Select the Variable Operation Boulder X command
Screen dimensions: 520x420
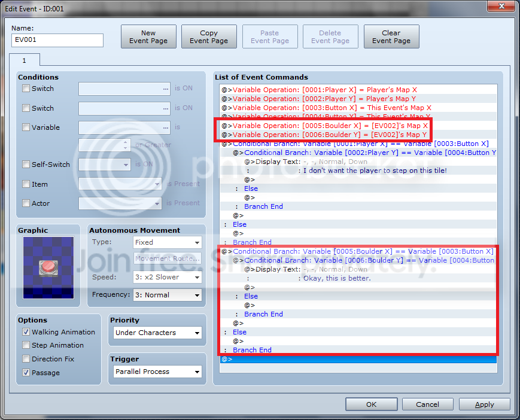(x=358, y=126)
